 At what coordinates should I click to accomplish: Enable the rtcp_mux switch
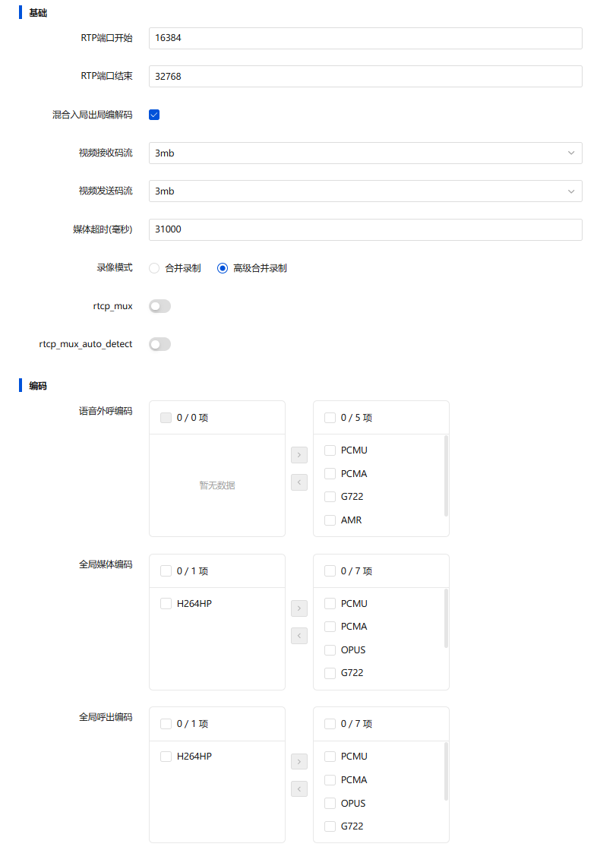pos(160,306)
